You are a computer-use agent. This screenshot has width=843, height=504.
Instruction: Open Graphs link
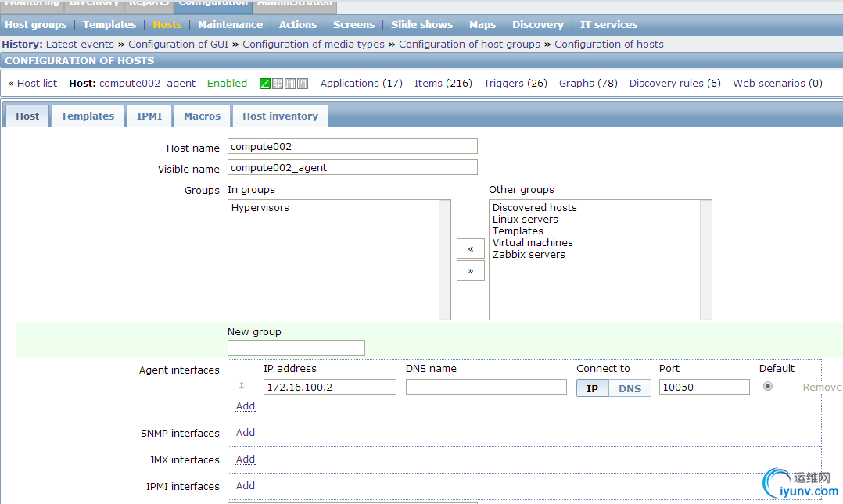(x=576, y=84)
